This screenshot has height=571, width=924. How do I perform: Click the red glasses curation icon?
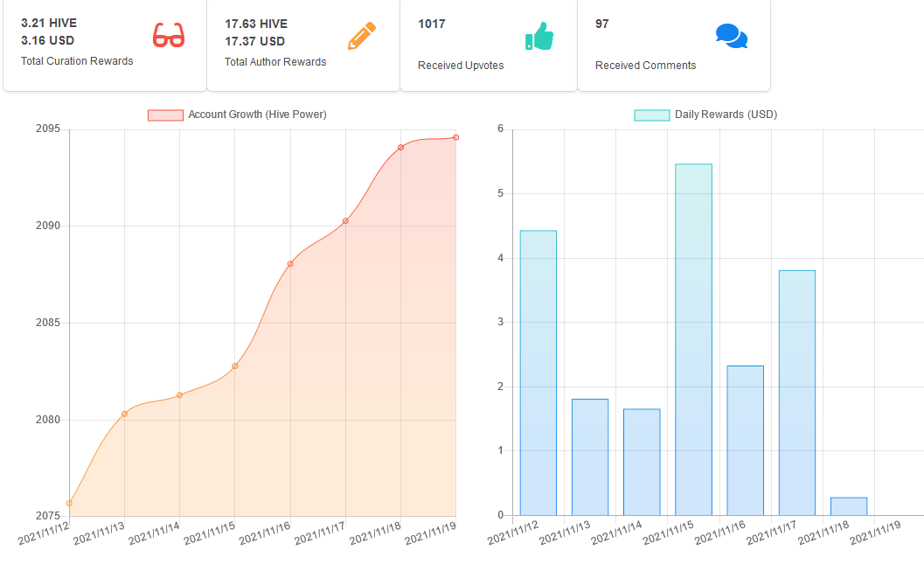click(169, 35)
